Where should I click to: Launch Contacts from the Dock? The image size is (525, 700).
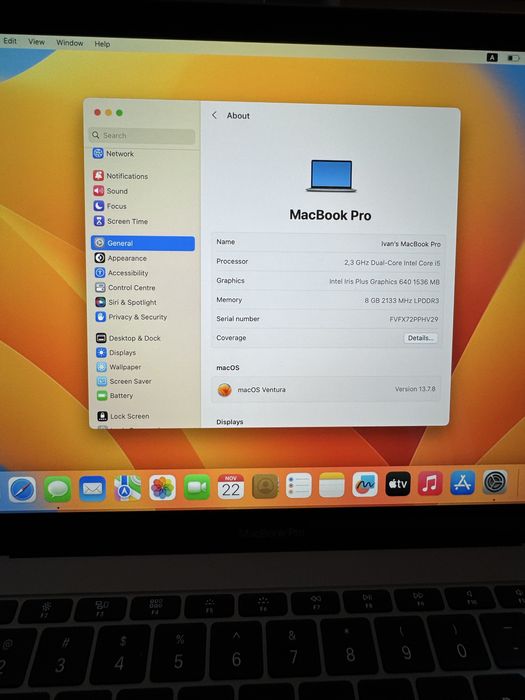tap(265, 486)
